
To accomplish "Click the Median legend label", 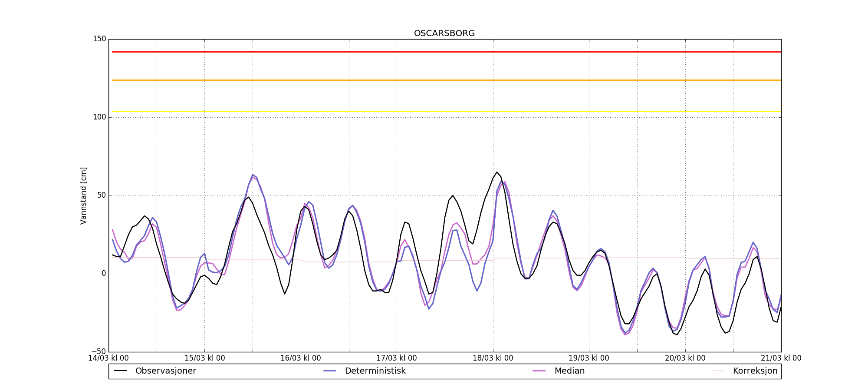I will (569, 371).
